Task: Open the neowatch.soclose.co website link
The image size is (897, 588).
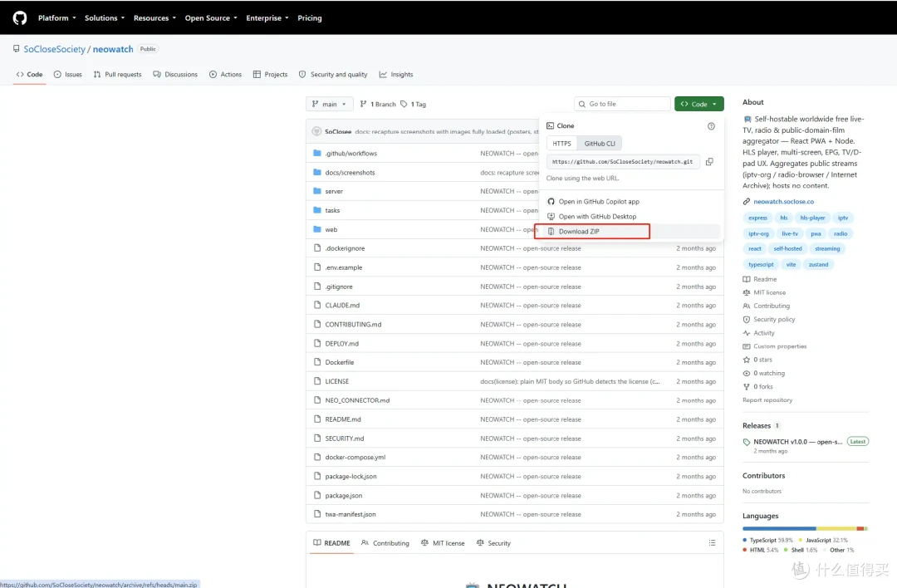Action: point(783,201)
